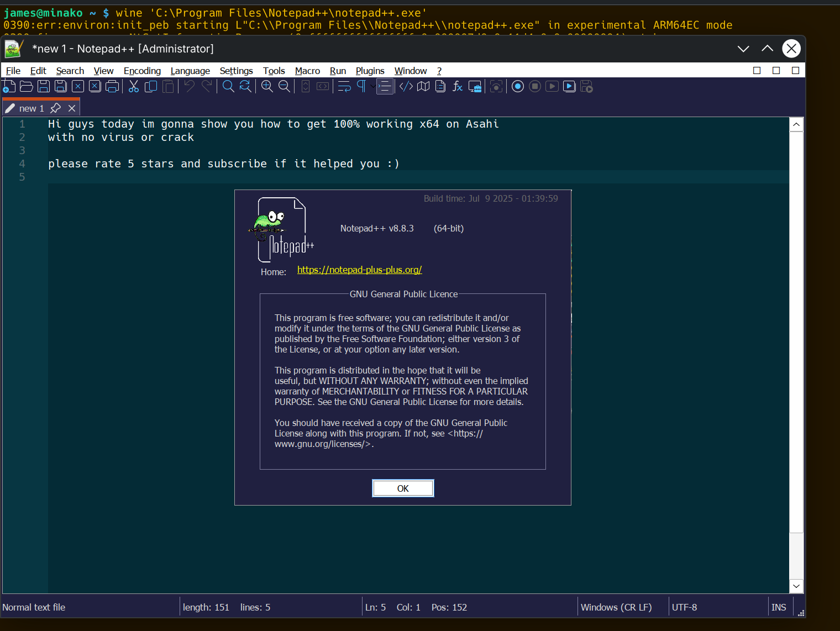Open the Macro menu
The image size is (840, 631).
(307, 71)
